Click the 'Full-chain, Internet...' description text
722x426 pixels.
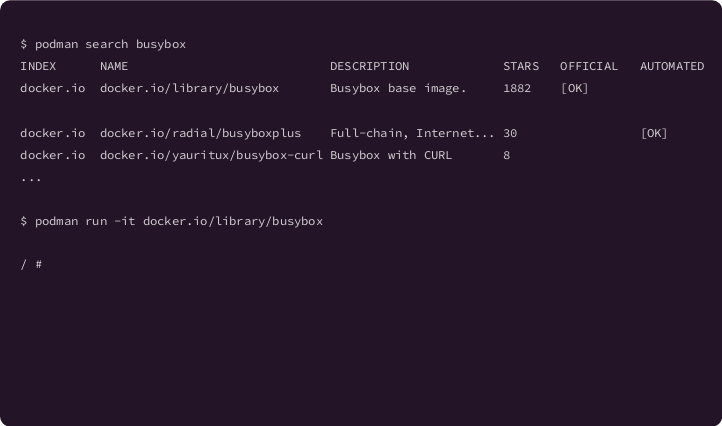click(x=412, y=133)
